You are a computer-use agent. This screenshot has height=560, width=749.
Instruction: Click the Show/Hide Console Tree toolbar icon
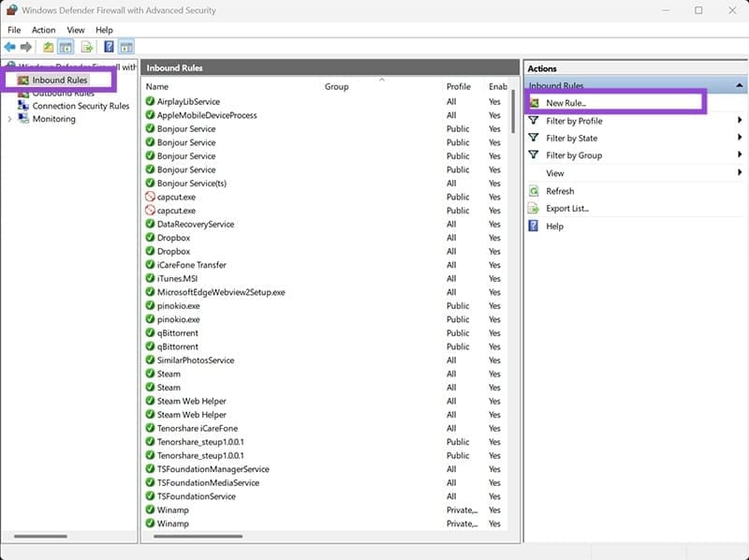point(66,47)
